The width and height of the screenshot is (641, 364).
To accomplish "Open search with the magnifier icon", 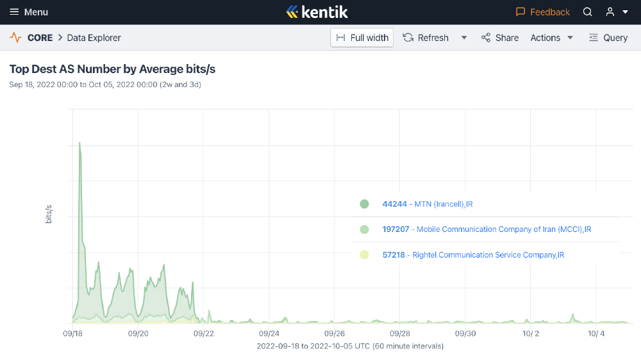I will pos(587,12).
